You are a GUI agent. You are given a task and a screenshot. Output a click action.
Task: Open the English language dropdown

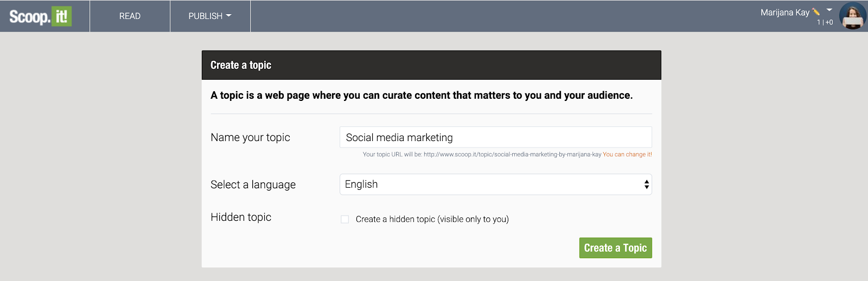pyautogui.click(x=496, y=184)
